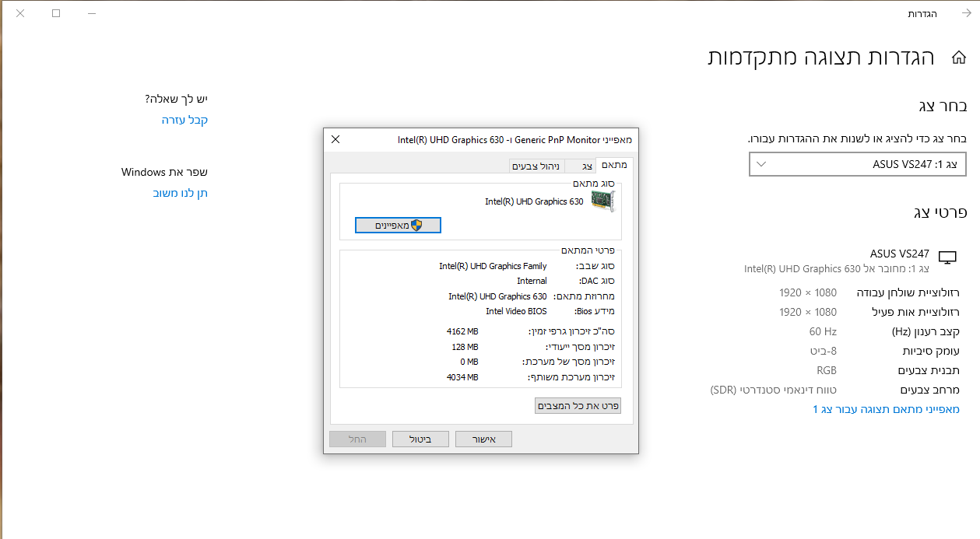Click the RGB color format value

(x=826, y=370)
